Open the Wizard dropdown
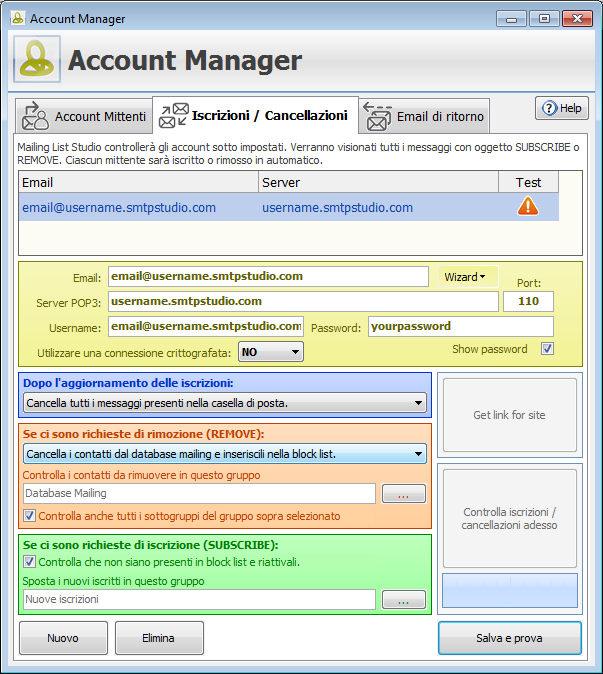This screenshot has height=674, width=603. (469, 277)
